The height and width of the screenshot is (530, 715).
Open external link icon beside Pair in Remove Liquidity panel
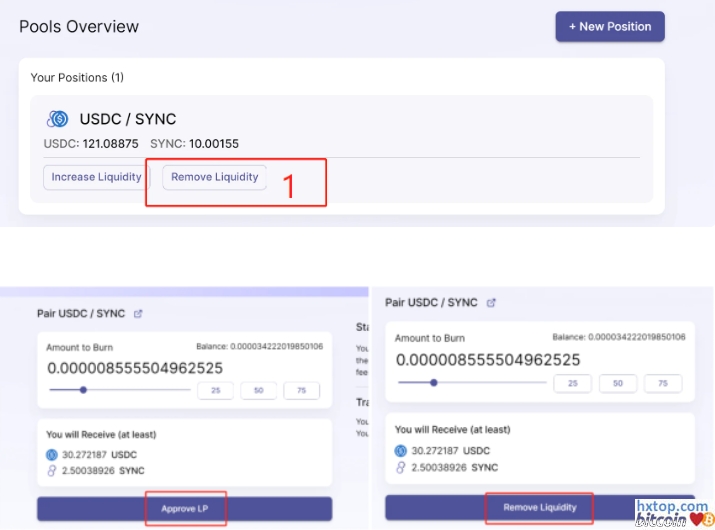point(491,302)
